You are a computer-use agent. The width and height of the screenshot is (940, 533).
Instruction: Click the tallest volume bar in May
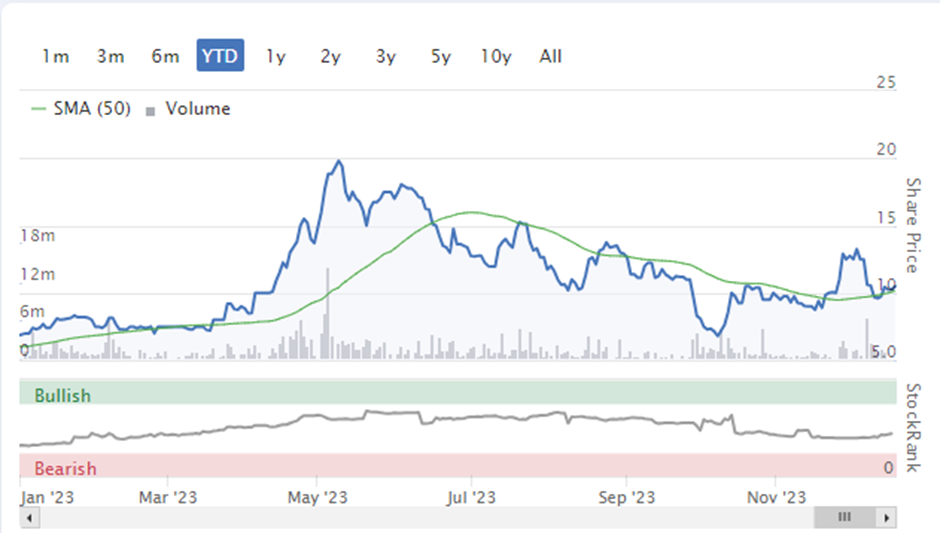(x=327, y=314)
